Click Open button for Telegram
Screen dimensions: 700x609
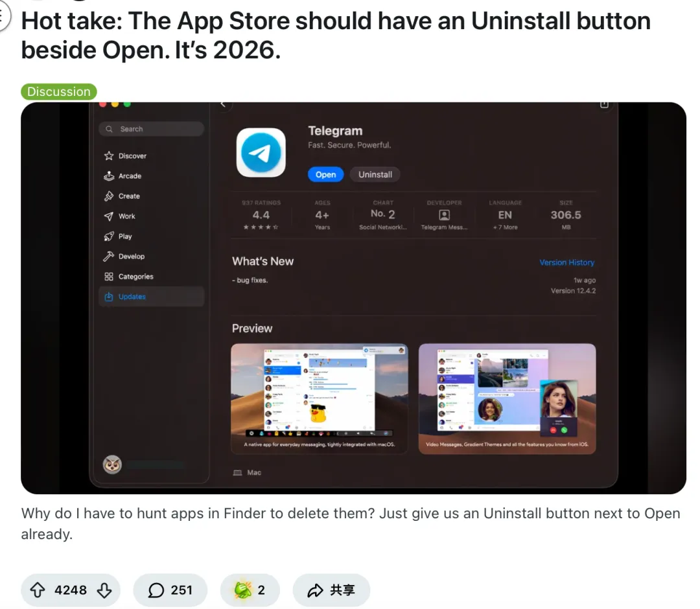[325, 174]
